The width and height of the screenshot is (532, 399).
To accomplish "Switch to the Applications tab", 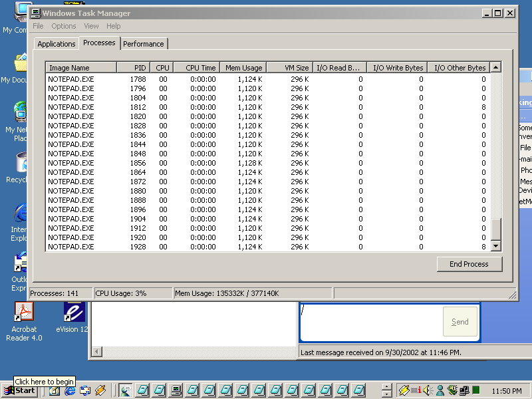I will click(57, 44).
